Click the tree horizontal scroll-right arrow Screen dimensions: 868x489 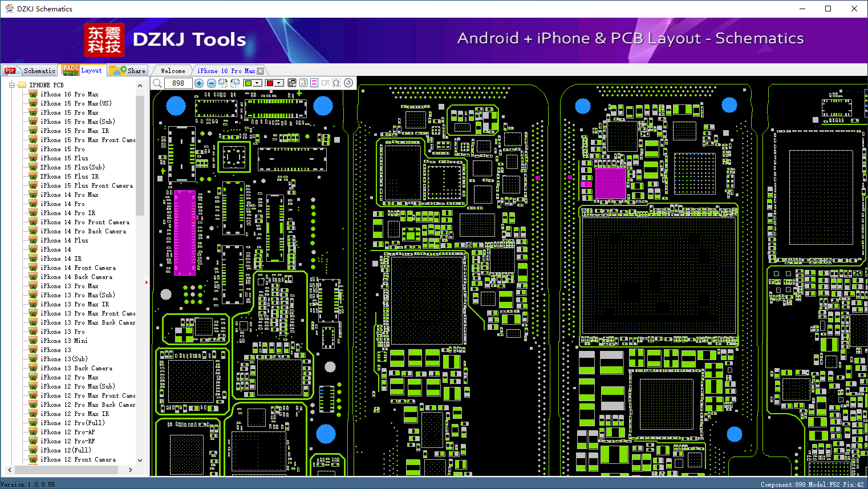131,470
